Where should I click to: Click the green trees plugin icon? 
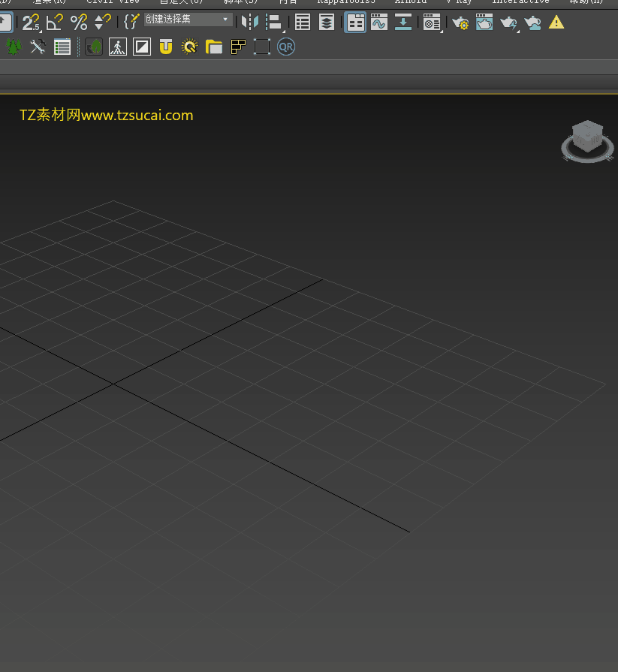[14, 47]
